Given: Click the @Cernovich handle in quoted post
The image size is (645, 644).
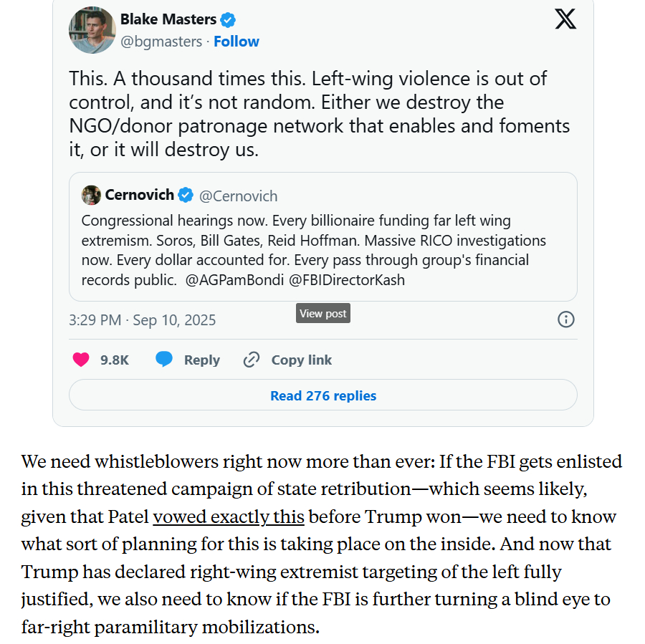Looking at the screenshot, I should point(238,196).
